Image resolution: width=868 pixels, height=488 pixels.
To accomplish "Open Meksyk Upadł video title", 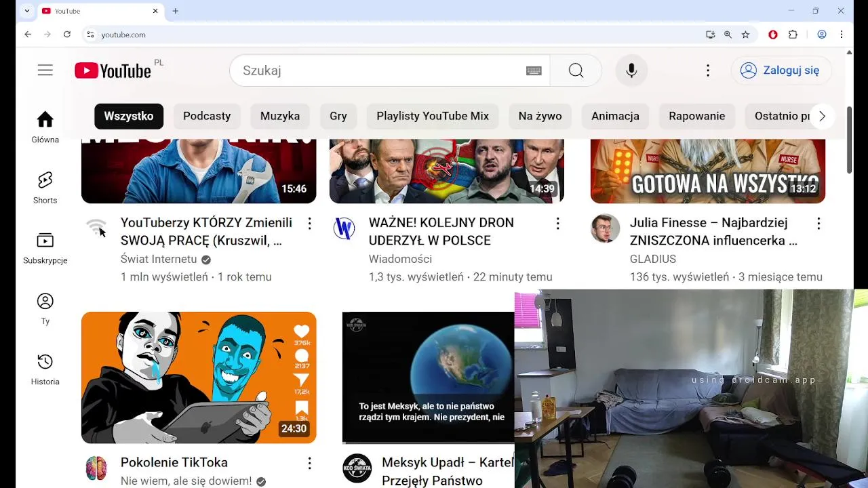I will point(448,471).
